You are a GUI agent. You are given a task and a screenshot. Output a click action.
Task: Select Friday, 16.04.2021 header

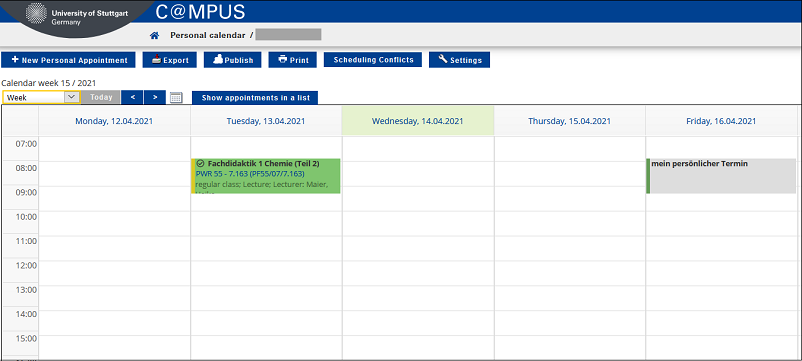pos(721,121)
